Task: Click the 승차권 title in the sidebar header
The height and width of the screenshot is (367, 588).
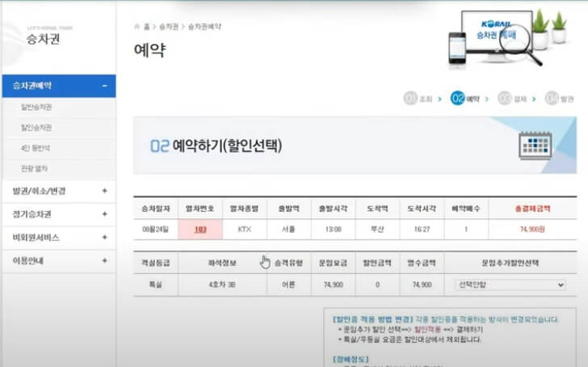Action: coord(43,39)
